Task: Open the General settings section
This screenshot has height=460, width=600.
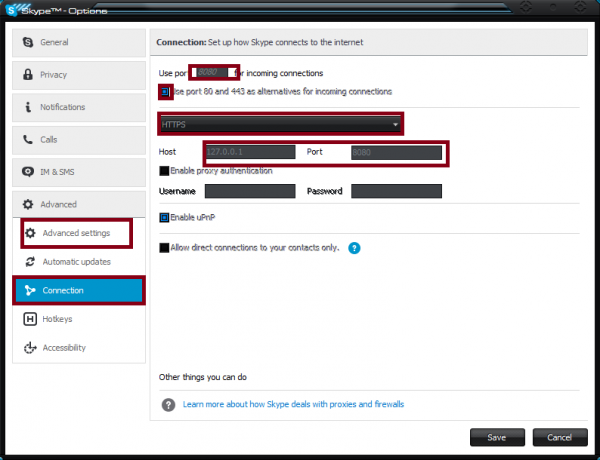Action: (79, 42)
